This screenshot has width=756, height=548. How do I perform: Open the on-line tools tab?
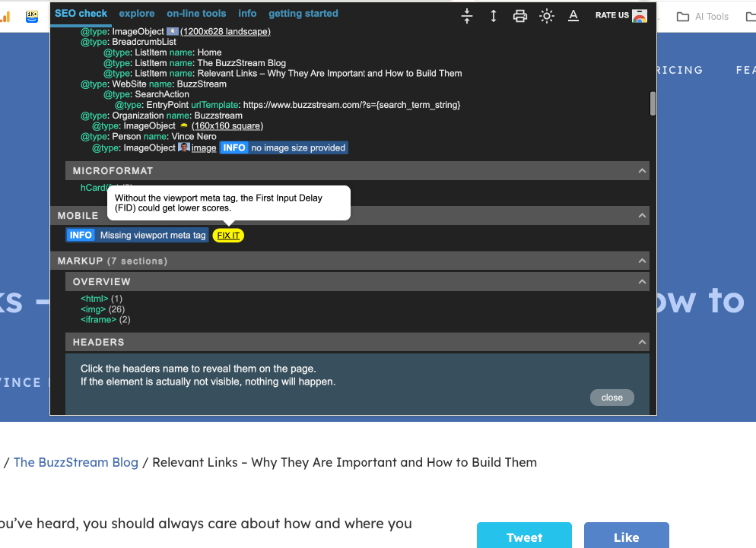tap(196, 13)
